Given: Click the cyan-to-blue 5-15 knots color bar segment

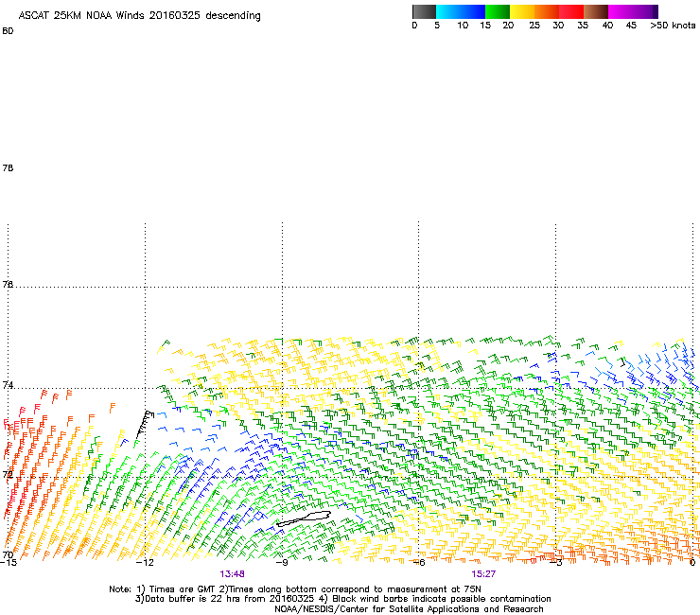Looking at the screenshot, I should pyautogui.click(x=461, y=11).
